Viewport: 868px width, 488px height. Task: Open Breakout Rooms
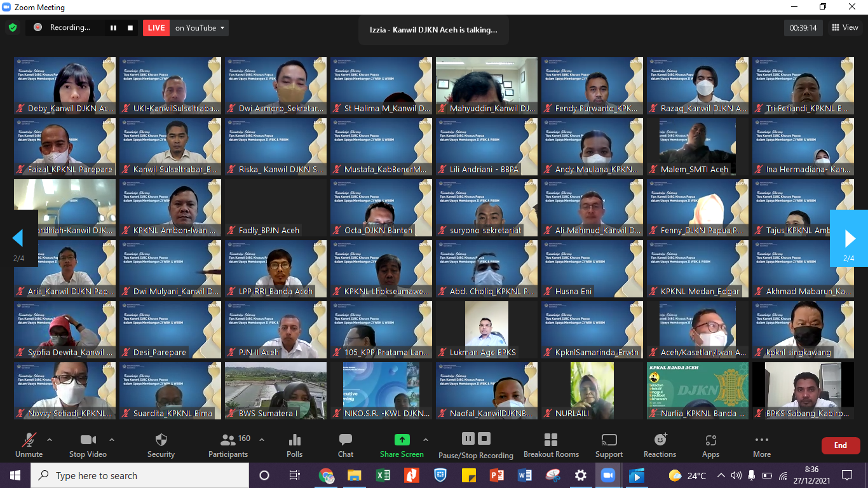(x=551, y=440)
